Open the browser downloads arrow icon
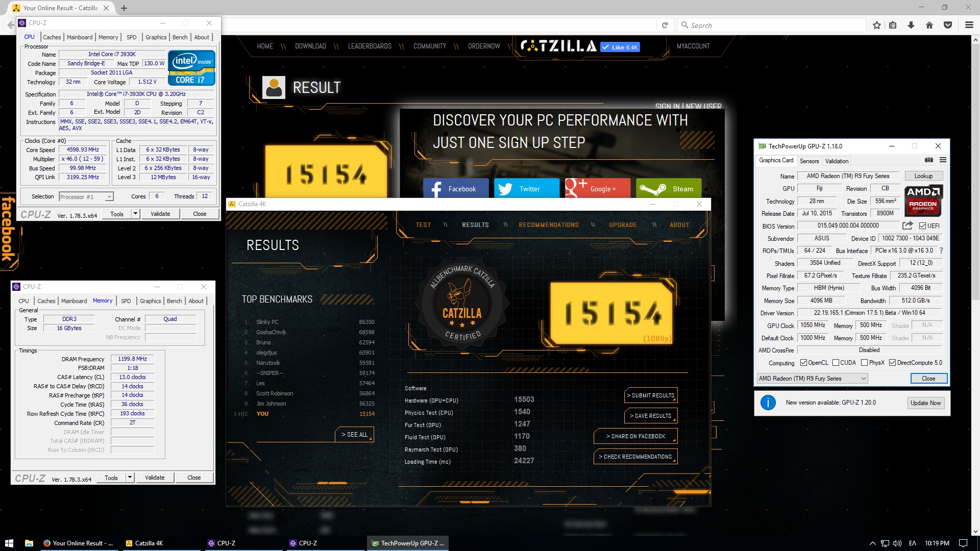 [x=911, y=25]
